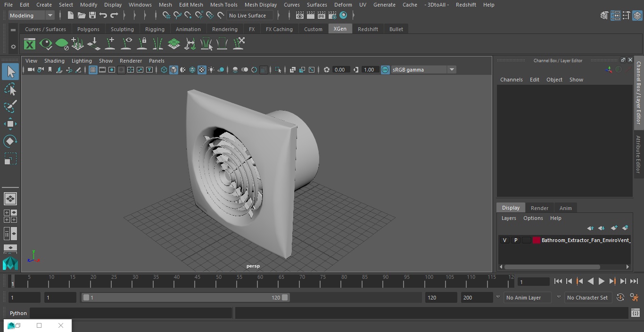Toggle use all lights bulb icon

click(211, 70)
